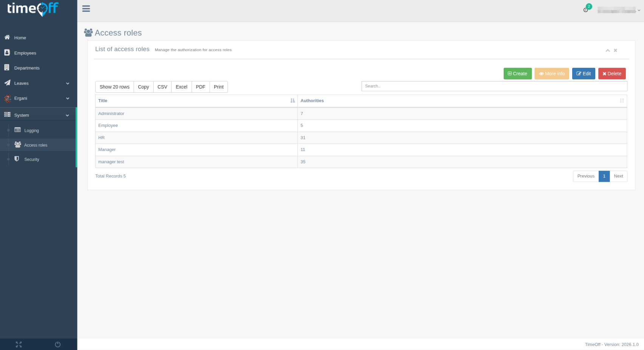Select the Access roles sidebar entry

(x=36, y=145)
